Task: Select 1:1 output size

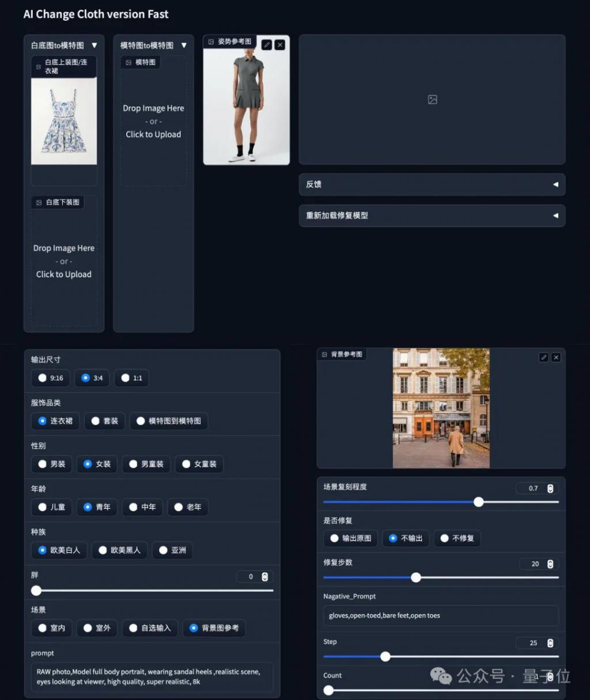Action: (131, 378)
